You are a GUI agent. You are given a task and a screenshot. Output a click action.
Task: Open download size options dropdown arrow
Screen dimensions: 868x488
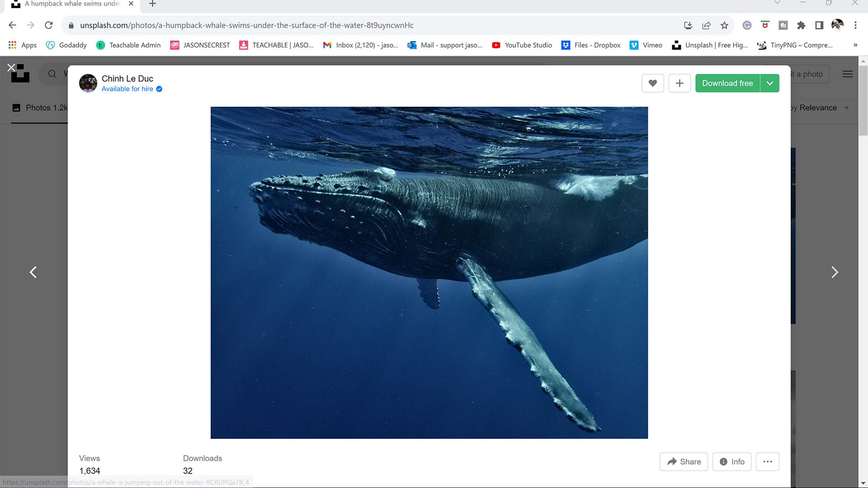point(770,83)
